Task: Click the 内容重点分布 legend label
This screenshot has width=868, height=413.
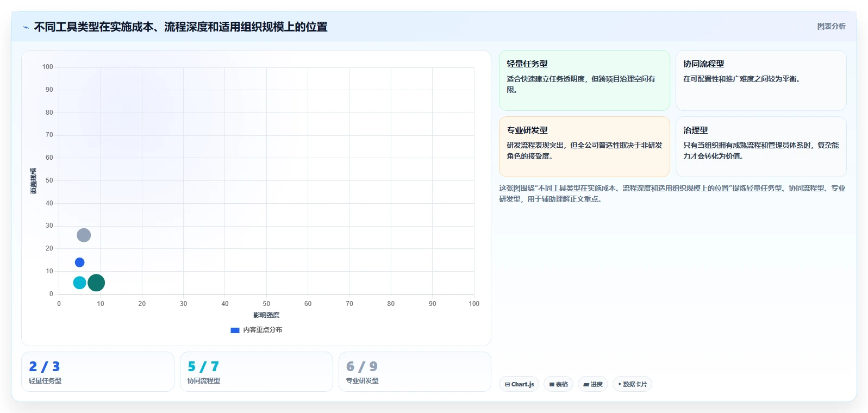Action: (x=263, y=330)
